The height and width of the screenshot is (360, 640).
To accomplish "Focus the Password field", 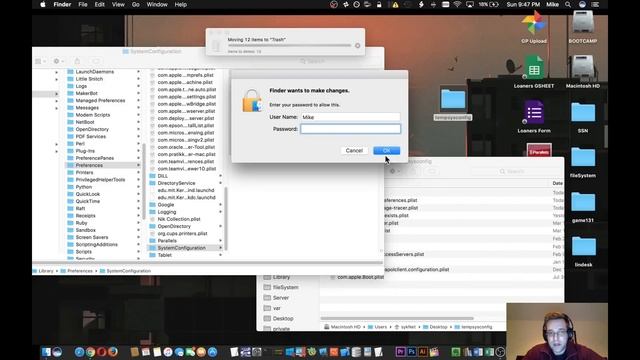I will point(351,129).
